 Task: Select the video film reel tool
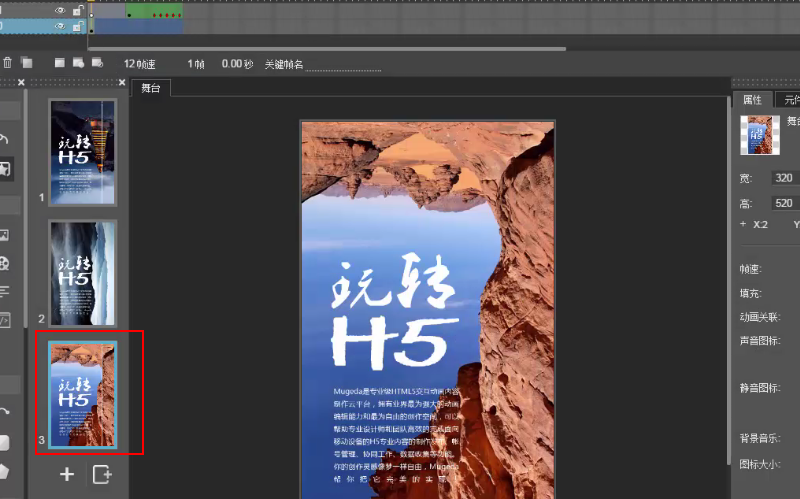point(5,263)
